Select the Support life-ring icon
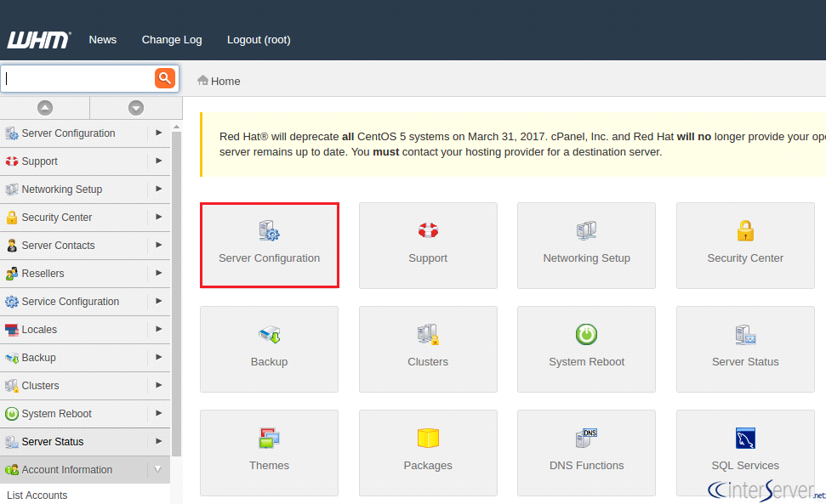This screenshot has height=504, width=826. click(428, 229)
